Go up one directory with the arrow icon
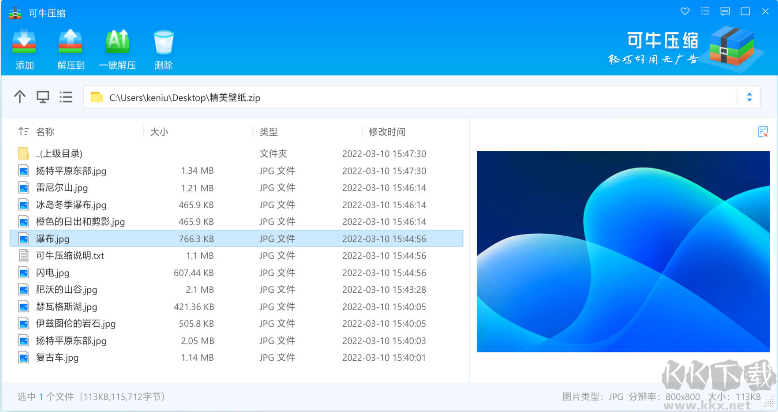The width and height of the screenshot is (778, 412). pyautogui.click(x=20, y=97)
